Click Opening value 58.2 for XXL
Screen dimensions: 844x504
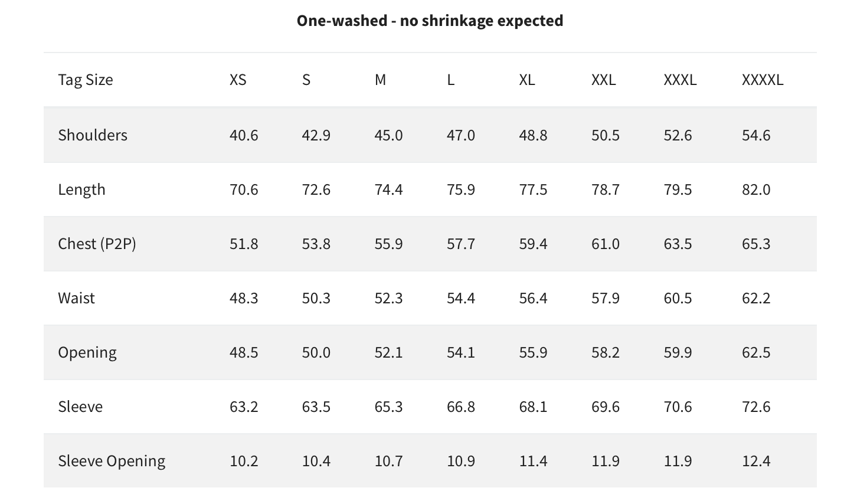coord(606,352)
